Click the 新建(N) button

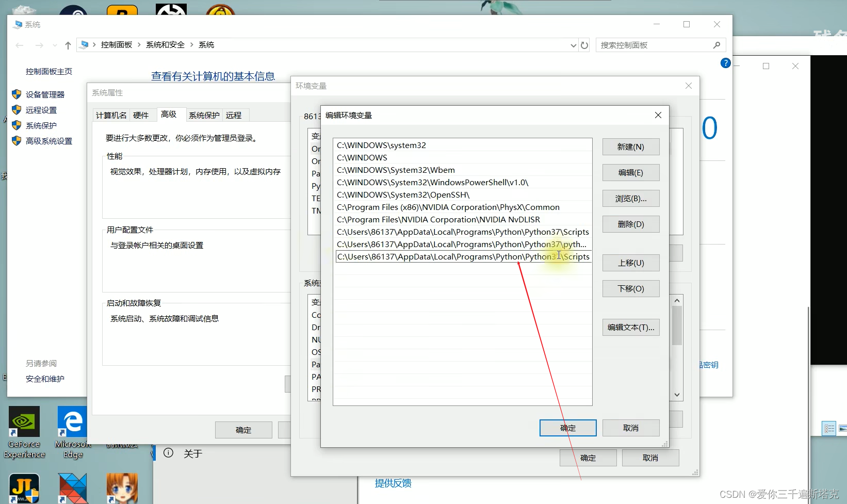pos(630,147)
